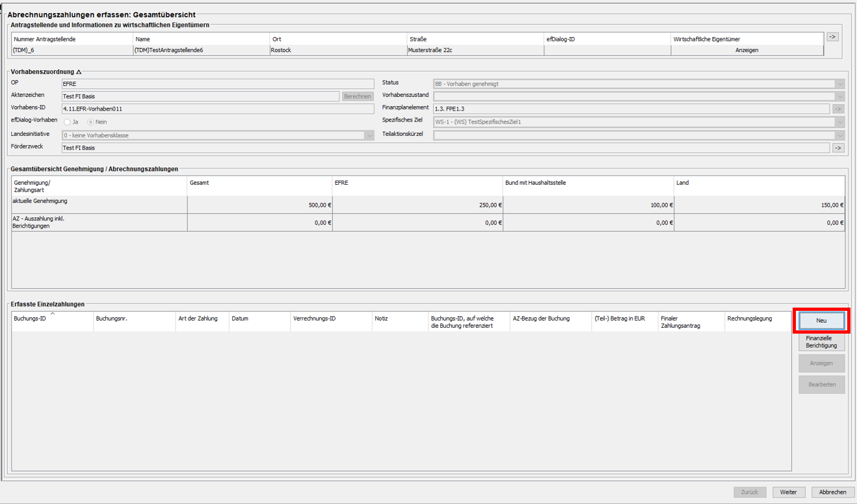Sort by Buchungs-ID column header
The width and height of the screenshot is (857, 504).
52,319
